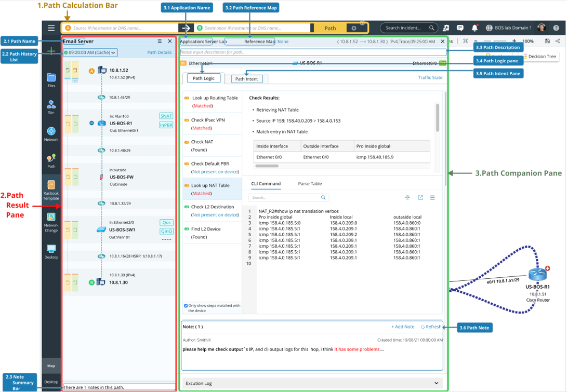Enable 'Only show steps matched with the device'
Screen dimensions: 567x392
coord(186,305)
